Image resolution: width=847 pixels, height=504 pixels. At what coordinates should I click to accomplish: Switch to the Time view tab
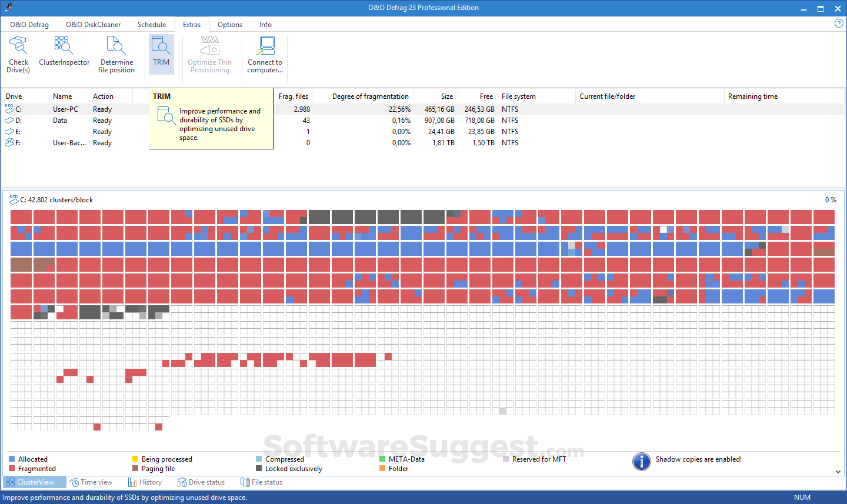pos(92,482)
